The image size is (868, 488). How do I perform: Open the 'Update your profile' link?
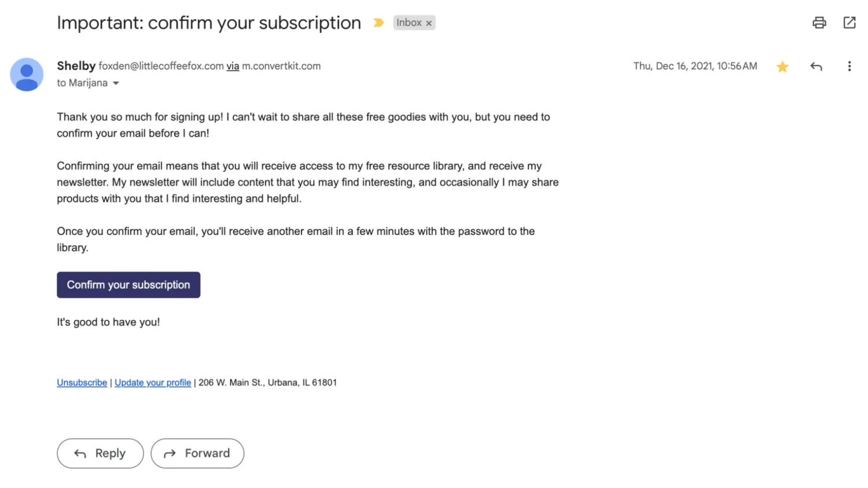coord(153,383)
